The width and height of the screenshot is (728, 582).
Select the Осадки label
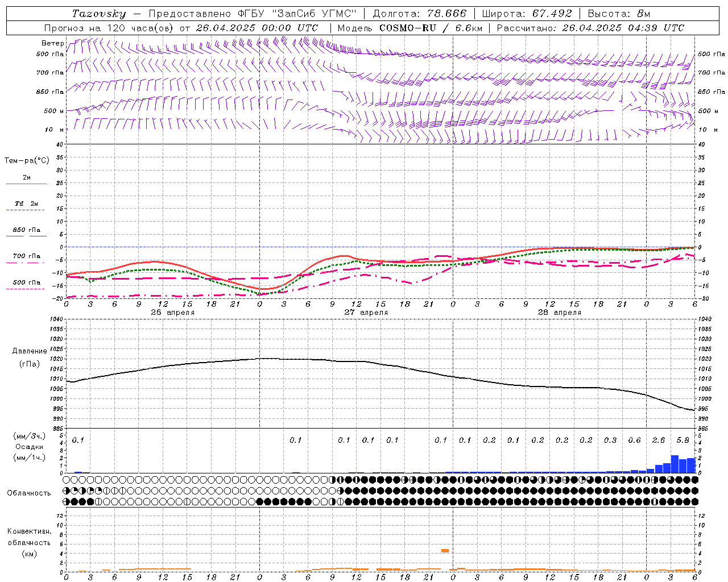coord(30,447)
